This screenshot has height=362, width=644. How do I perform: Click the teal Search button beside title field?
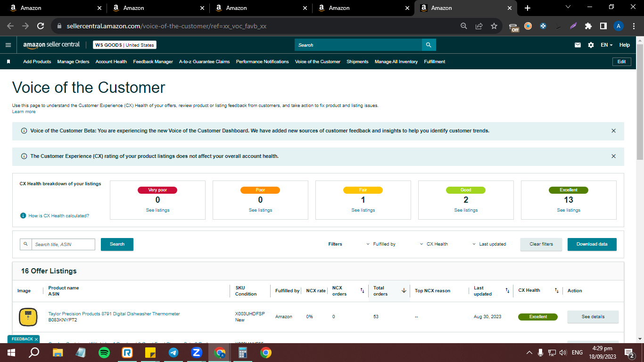coord(117,244)
